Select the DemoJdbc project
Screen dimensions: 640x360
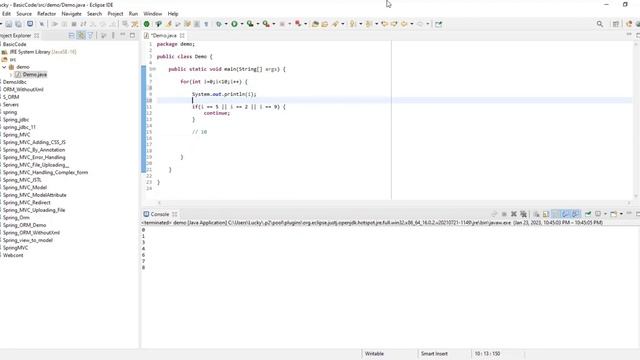pyautogui.click(x=15, y=82)
